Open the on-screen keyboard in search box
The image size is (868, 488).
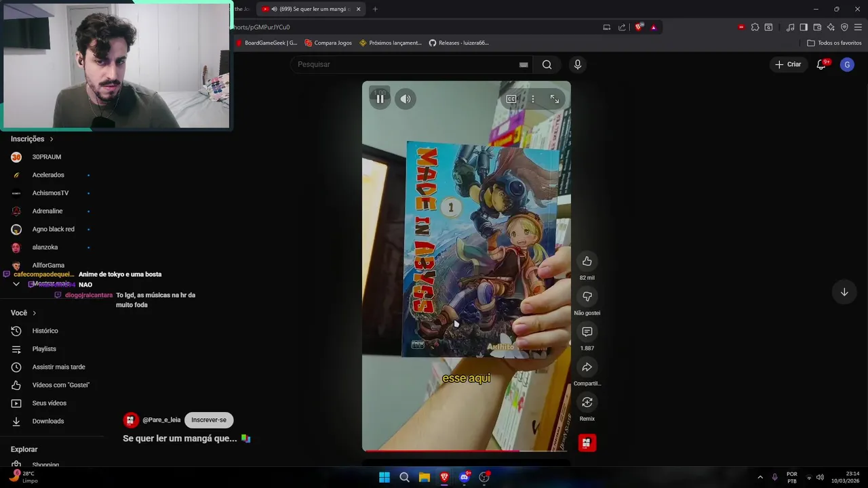pyautogui.click(x=524, y=64)
